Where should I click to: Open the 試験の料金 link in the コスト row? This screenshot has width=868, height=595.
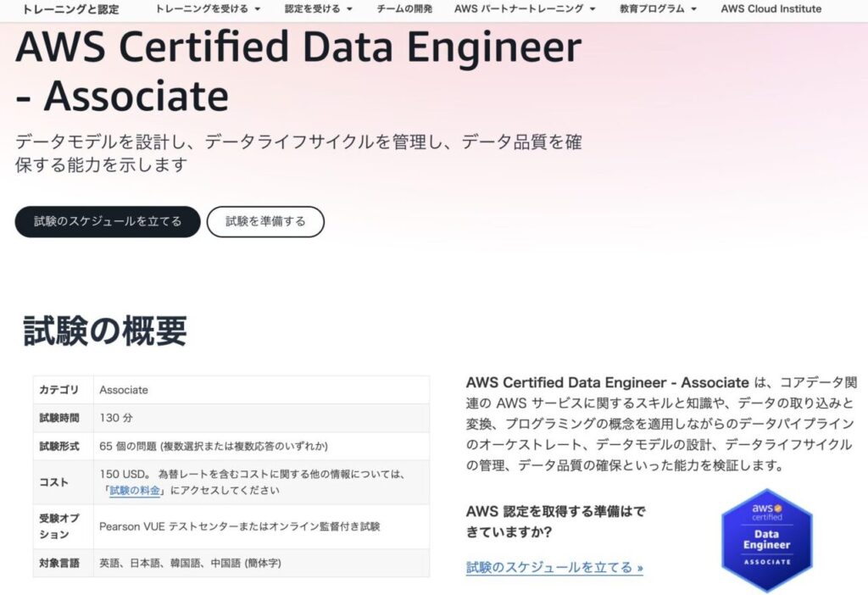pos(135,491)
